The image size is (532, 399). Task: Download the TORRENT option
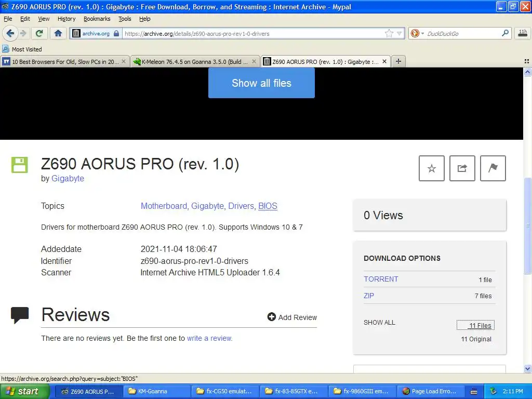point(381,279)
